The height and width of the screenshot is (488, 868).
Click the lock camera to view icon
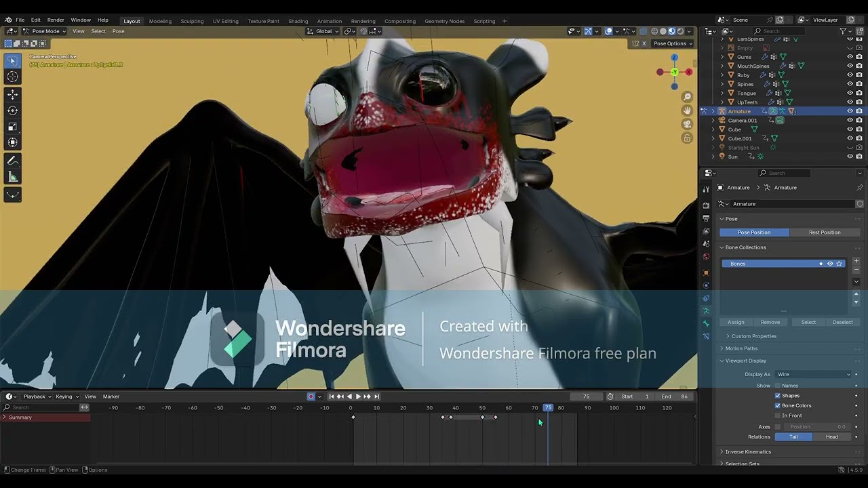[x=687, y=138]
